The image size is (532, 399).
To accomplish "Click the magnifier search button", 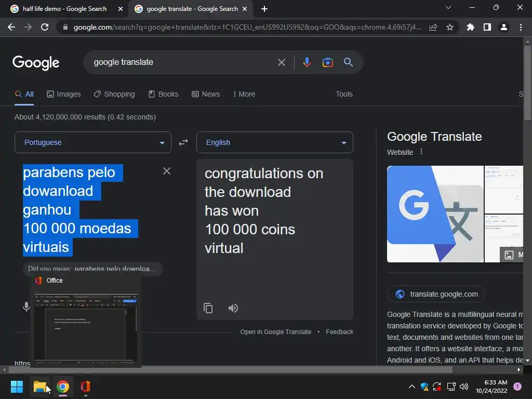I will pyautogui.click(x=348, y=62).
